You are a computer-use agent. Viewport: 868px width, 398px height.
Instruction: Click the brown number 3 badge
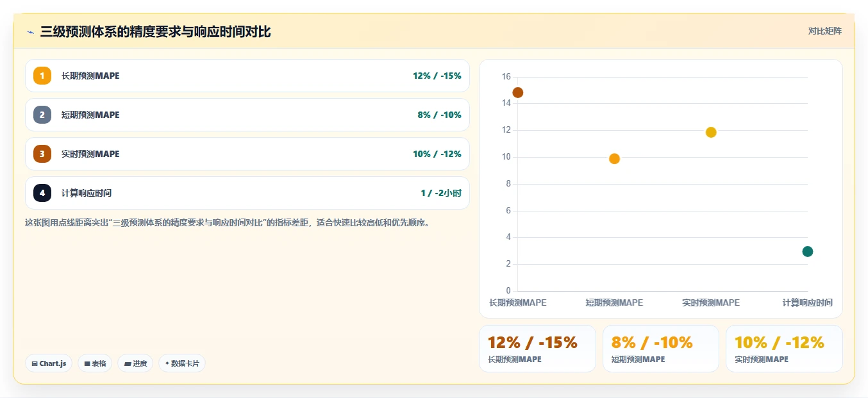42,154
